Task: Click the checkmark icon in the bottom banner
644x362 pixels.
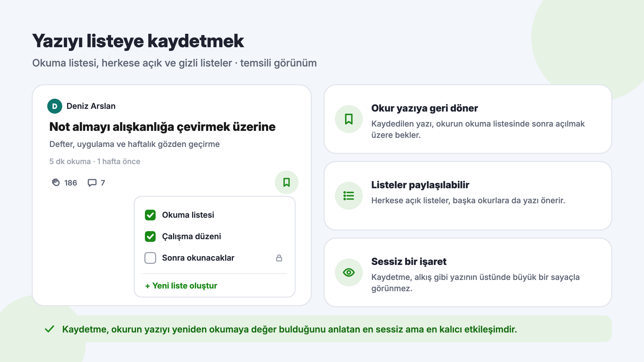Action: click(x=50, y=329)
